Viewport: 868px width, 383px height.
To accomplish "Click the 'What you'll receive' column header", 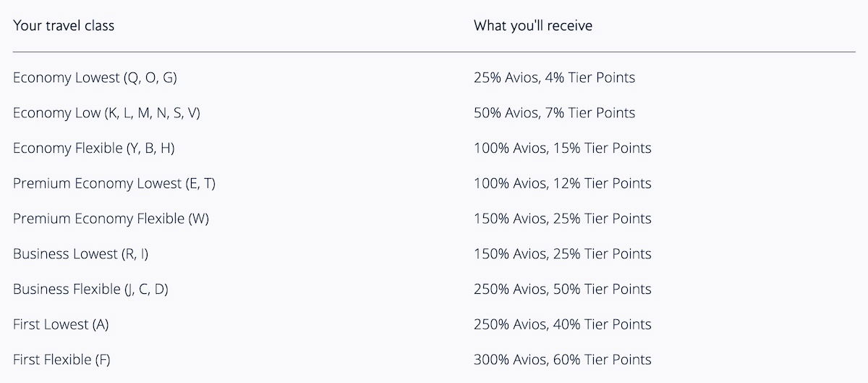I will pos(533,26).
